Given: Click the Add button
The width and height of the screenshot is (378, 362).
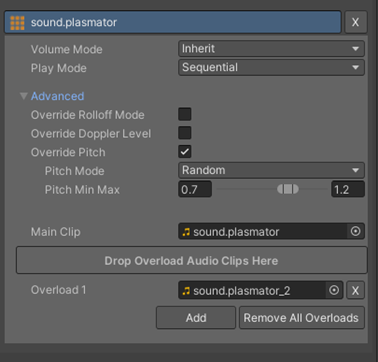Looking at the screenshot, I should [196, 318].
